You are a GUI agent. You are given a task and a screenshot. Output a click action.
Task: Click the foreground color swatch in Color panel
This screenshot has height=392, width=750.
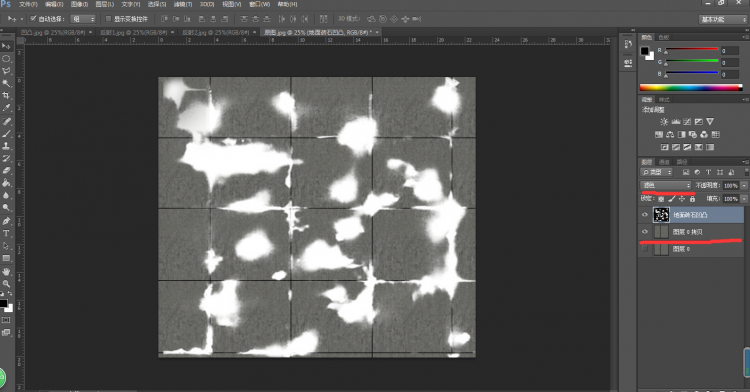[x=645, y=51]
